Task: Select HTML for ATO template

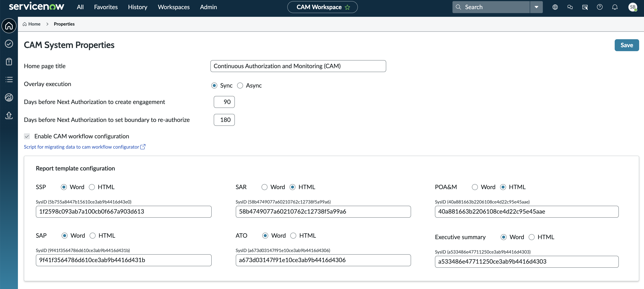Action: click(x=293, y=235)
